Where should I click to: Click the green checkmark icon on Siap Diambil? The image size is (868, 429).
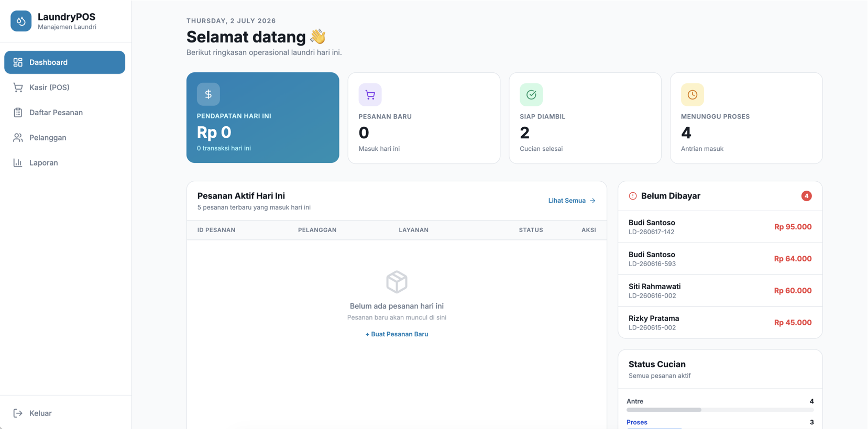click(x=531, y=95)
